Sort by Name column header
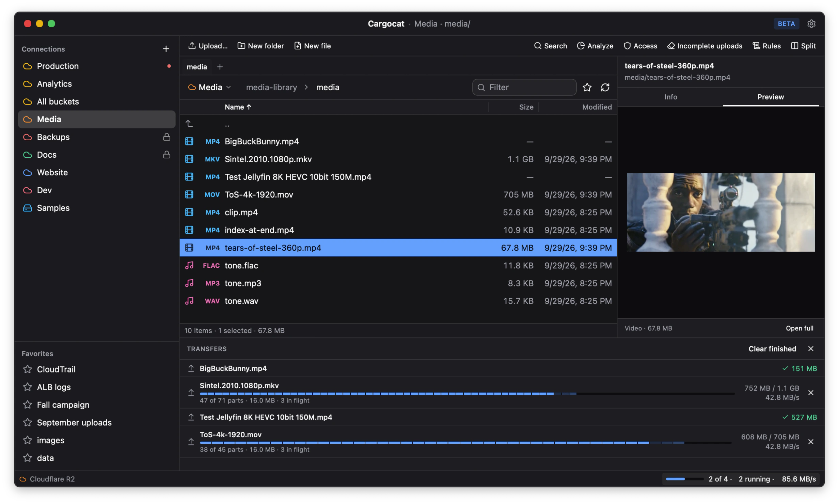The image size is (839, 504). 238,107
